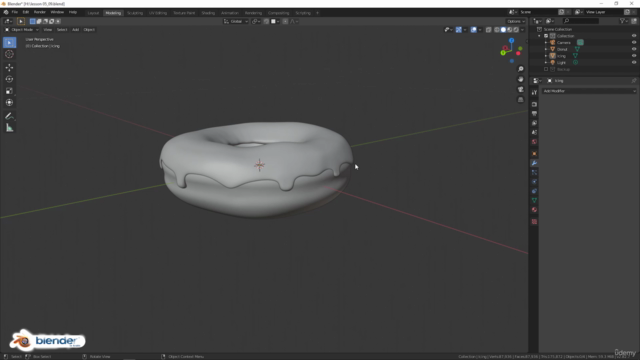Select the Move tool

[x=9, y=67]
